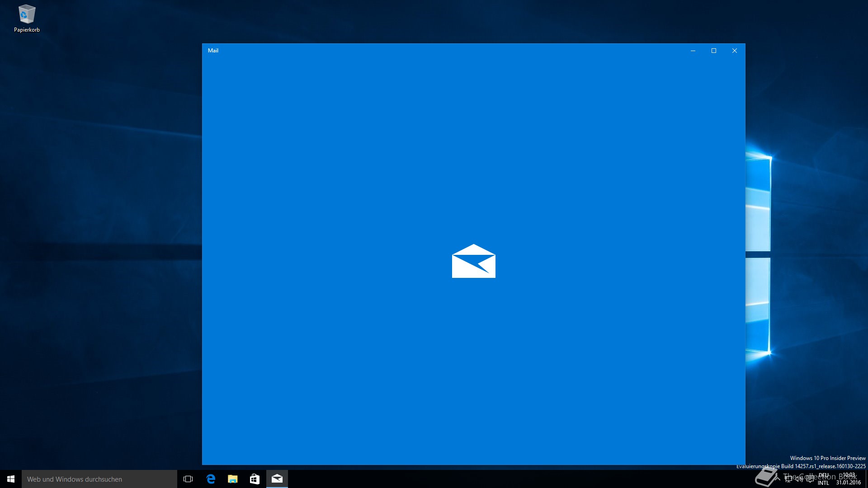This screenshot has width=868, height=488.
Task: Click the 'Web und Windows durchsuchen' search box
Action: (x=99, y=479)
